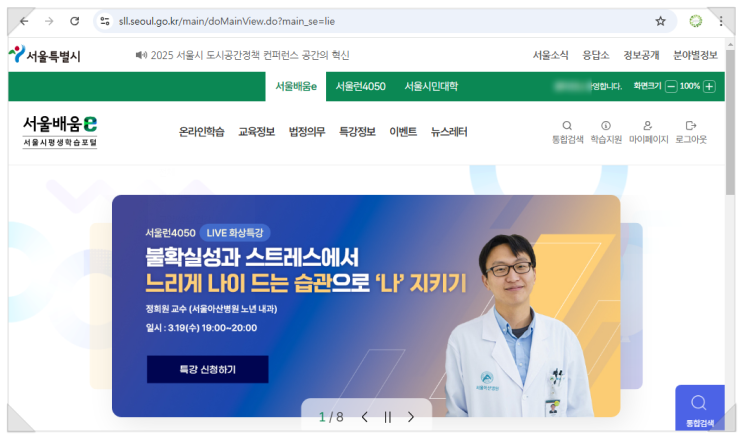Click the slide counter 1 / 8
The image size is (743, 439).
coord(331,417)
